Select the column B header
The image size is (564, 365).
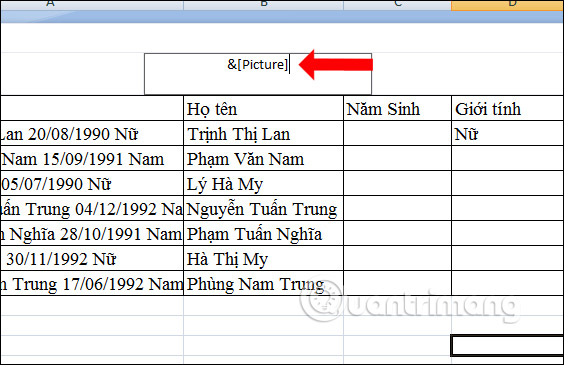click(x=264, y=5)
